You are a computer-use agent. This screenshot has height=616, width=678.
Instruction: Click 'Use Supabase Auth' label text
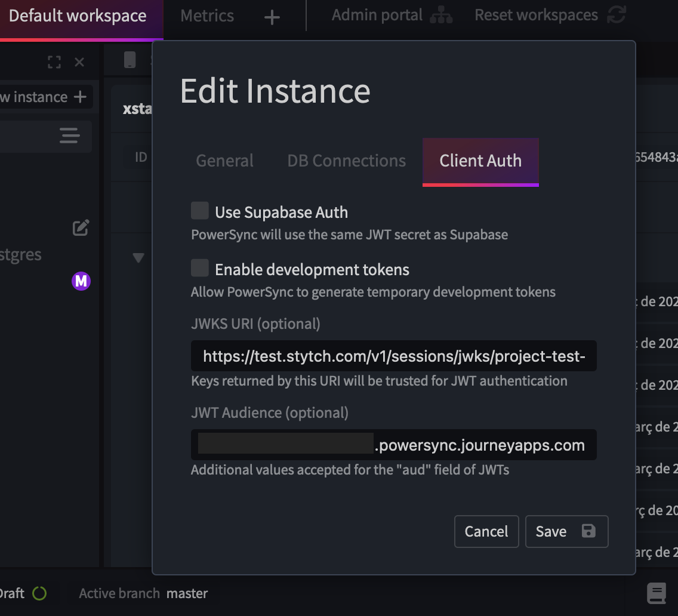(x=282, y=212)
